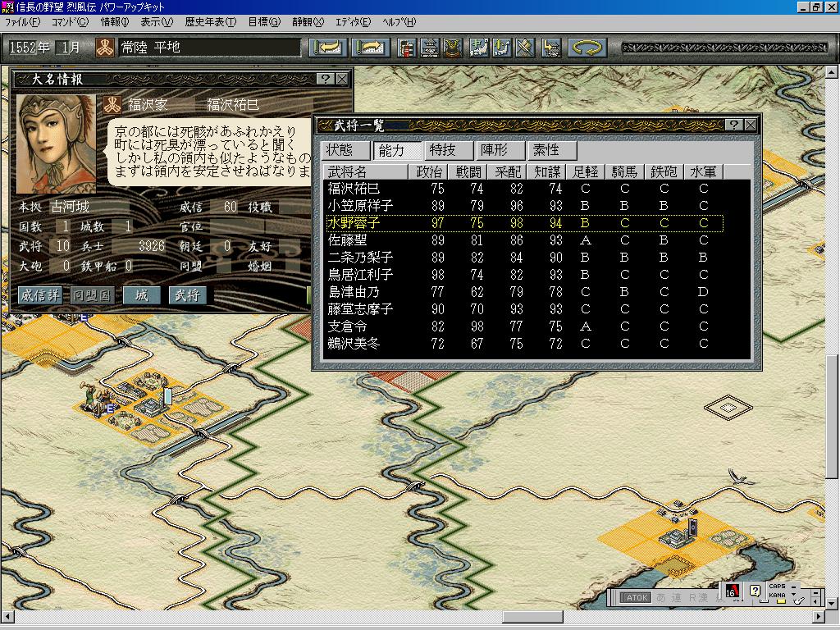Select officer row 二条乃梨子
The image size is (840, 630).
525,257
